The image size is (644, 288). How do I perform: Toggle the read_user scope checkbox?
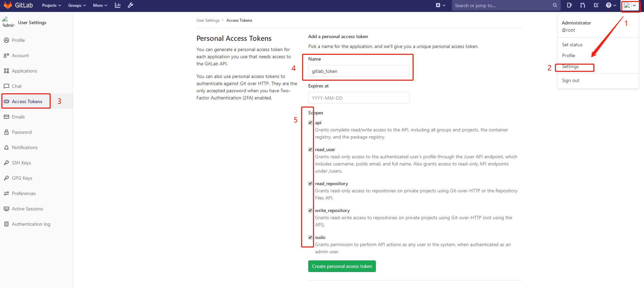310,149
